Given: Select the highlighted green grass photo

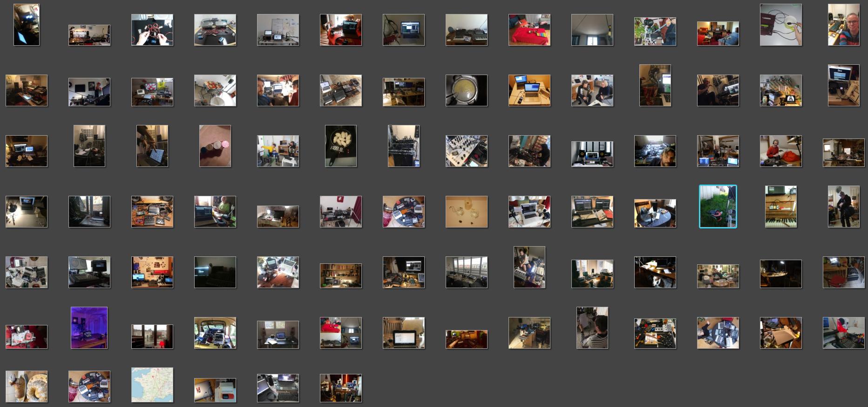Looking at the screenshot, I should 718,207.
